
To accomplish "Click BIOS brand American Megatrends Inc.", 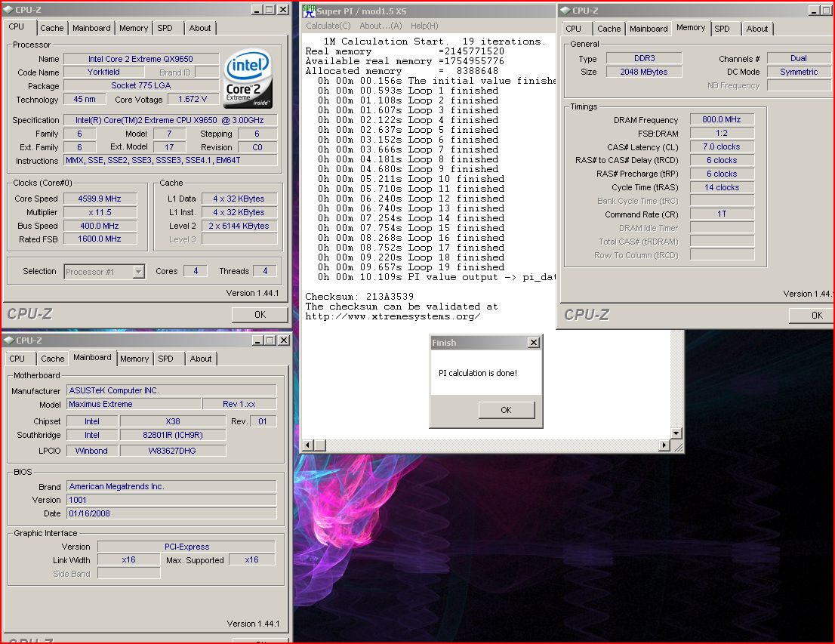I will 171,486.
